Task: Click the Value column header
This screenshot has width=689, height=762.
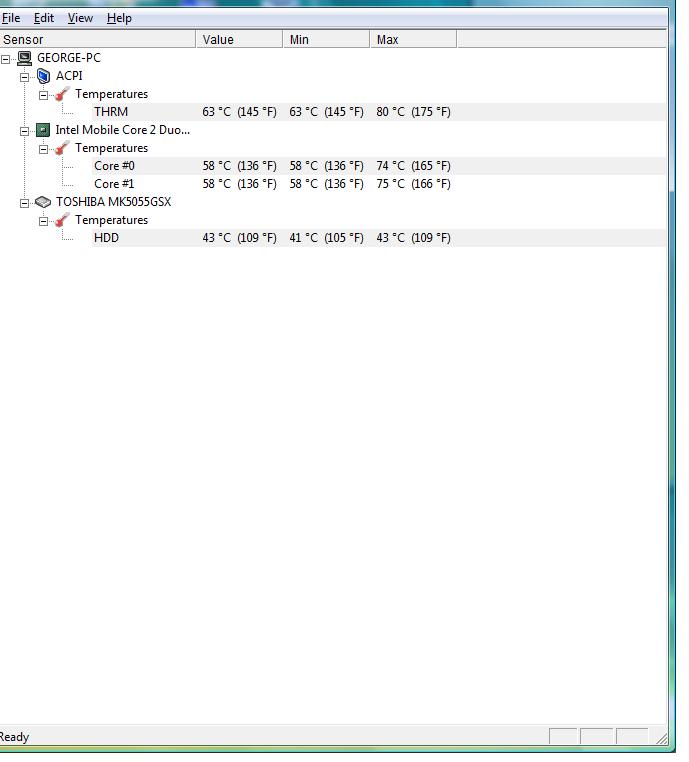Action: click(x=239, y=39)
